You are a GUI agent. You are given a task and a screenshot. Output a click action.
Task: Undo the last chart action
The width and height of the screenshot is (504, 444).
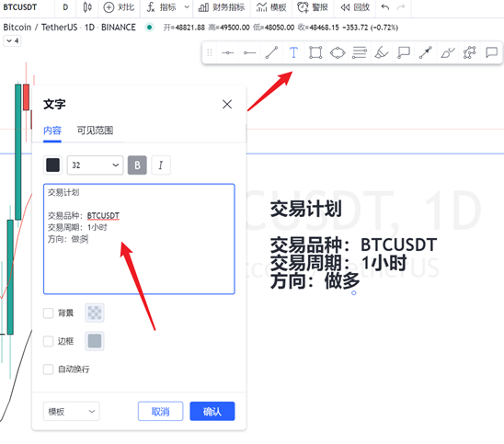click(385, 7)
